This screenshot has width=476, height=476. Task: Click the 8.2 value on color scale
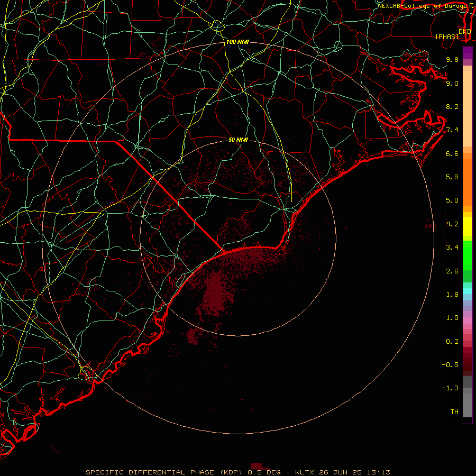(452, 106)
